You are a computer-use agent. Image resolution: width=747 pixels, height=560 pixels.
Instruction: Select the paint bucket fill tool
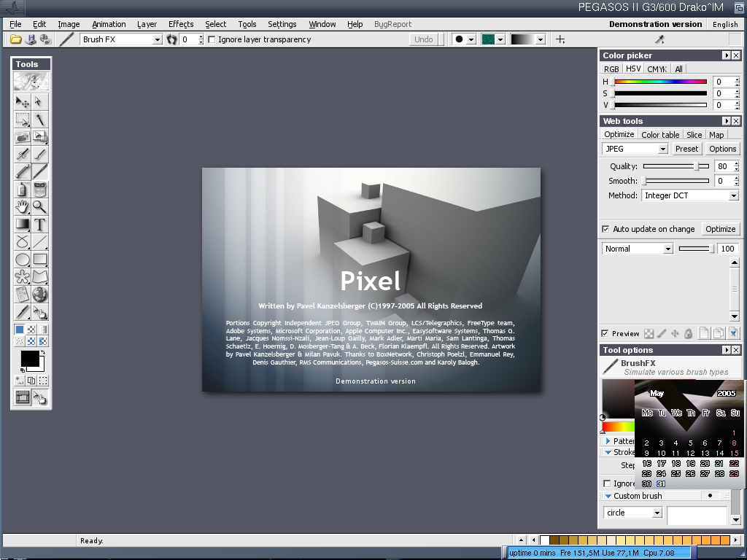tap(40, 189)
